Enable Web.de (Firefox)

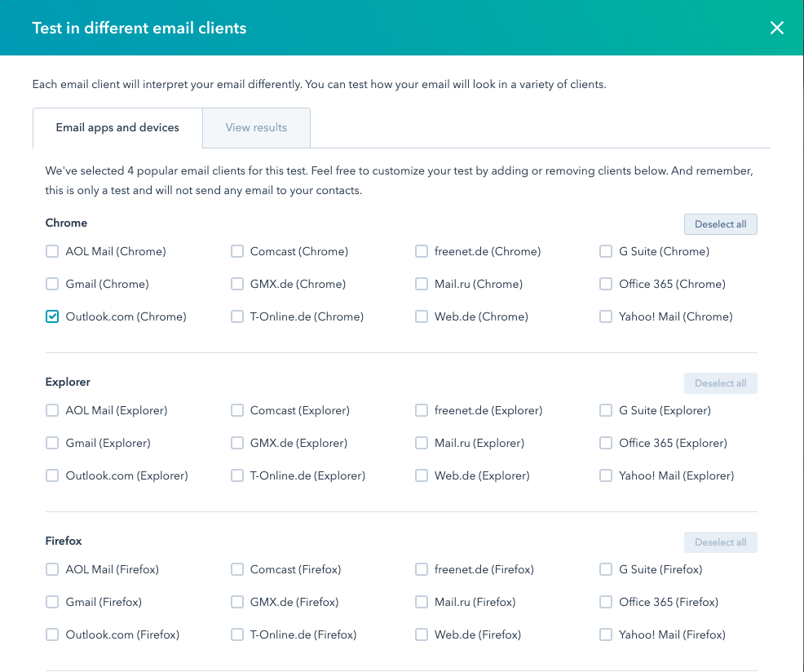pos(422,634)
